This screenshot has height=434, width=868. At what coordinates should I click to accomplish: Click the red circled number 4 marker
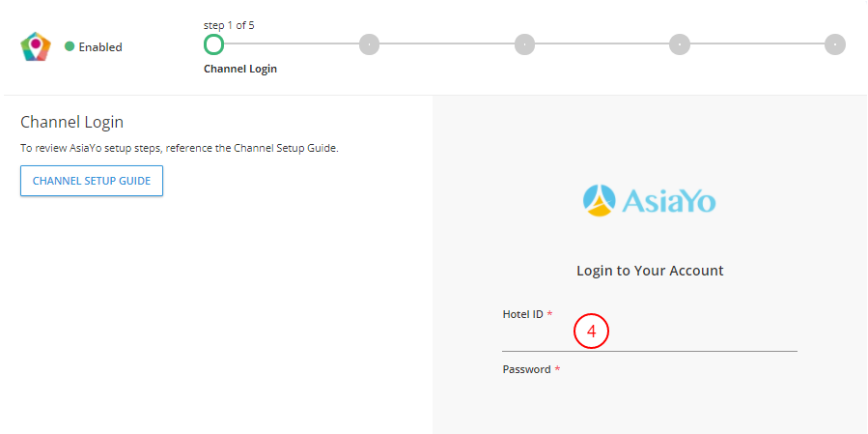click(x=591, y=331)
